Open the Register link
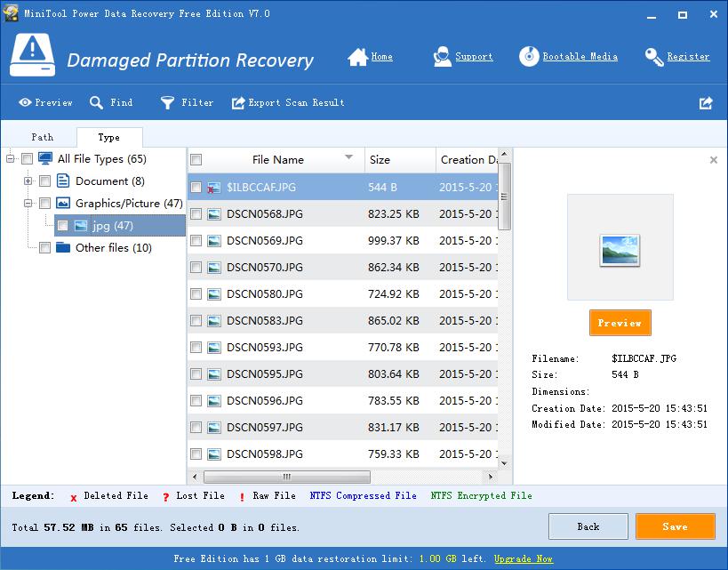 [x=688, y=57]
